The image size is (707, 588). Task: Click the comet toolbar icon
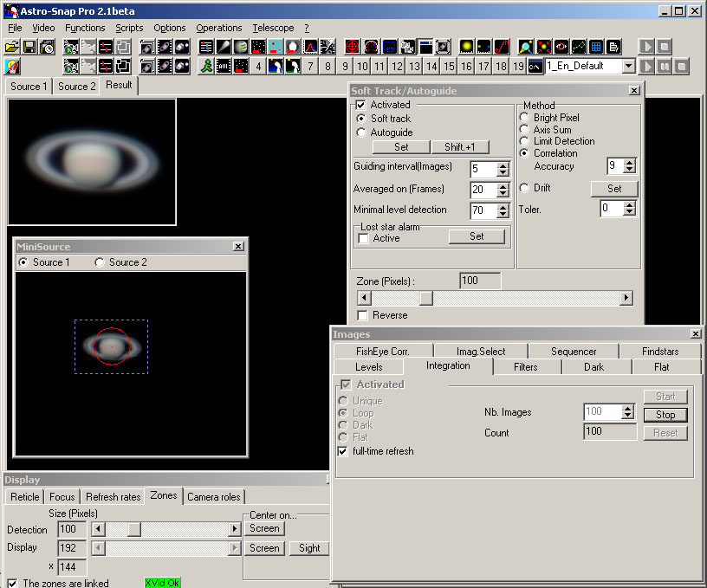(x=224, y=47)
